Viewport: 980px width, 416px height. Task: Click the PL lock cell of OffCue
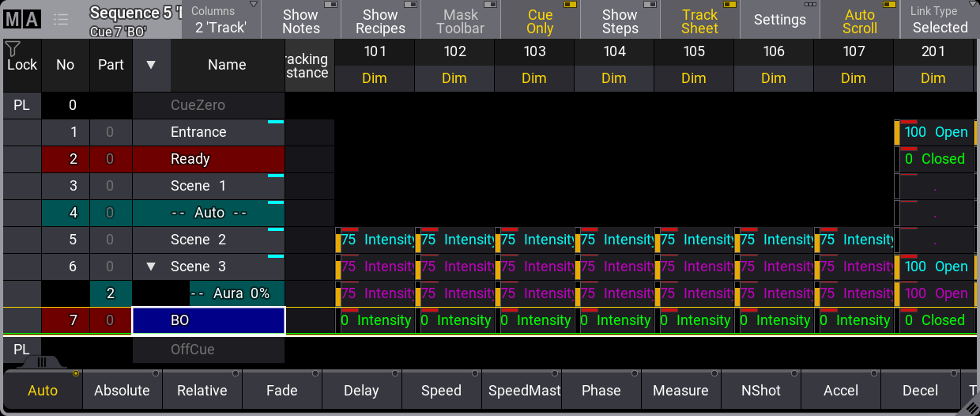[22, 350]
